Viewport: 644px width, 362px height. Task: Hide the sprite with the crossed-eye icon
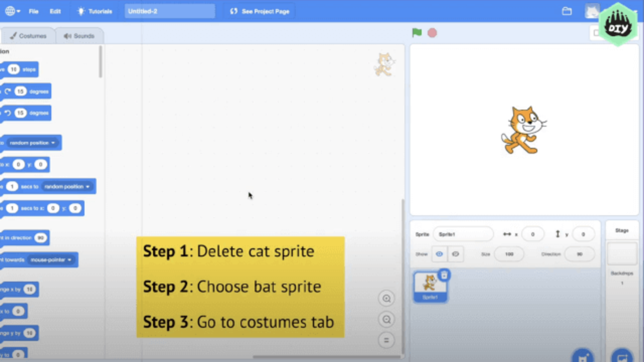pos(455,254)
